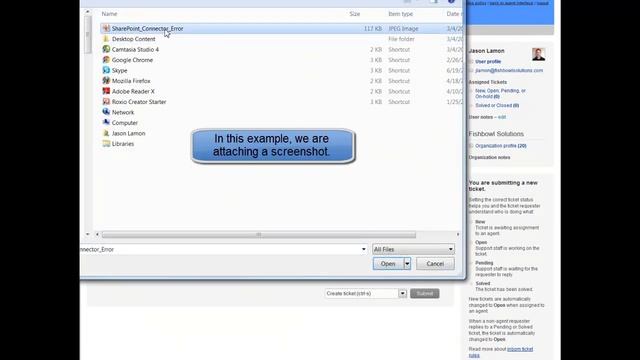Select the Camtasia Studio 4 file name
The height and width of the screenshot is (360, 640).
coord(135,49)
